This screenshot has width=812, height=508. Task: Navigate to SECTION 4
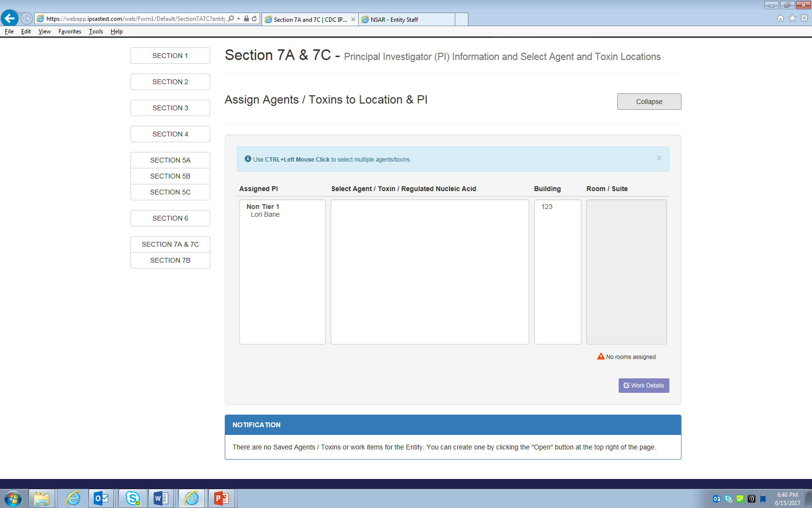point(170,134)
